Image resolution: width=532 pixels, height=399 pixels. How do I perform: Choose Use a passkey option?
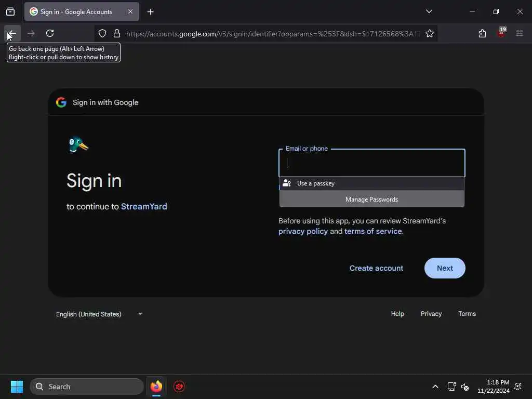pos(372,183)
